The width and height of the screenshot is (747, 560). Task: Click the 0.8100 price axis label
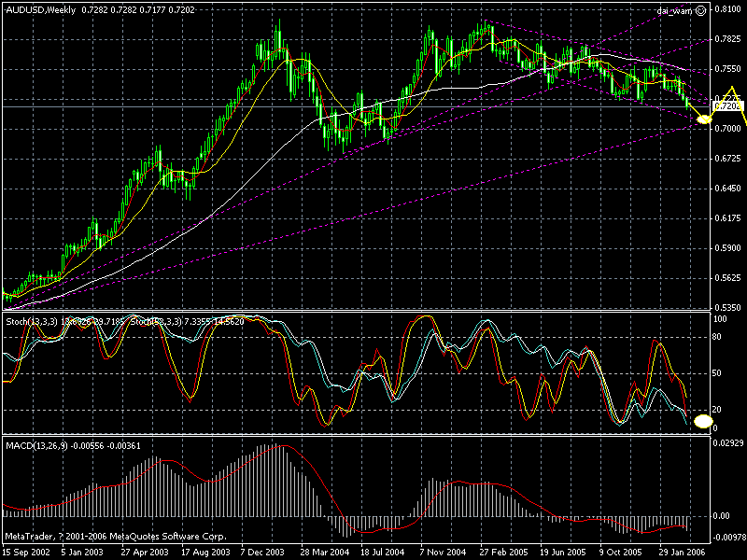coord(727,9)
